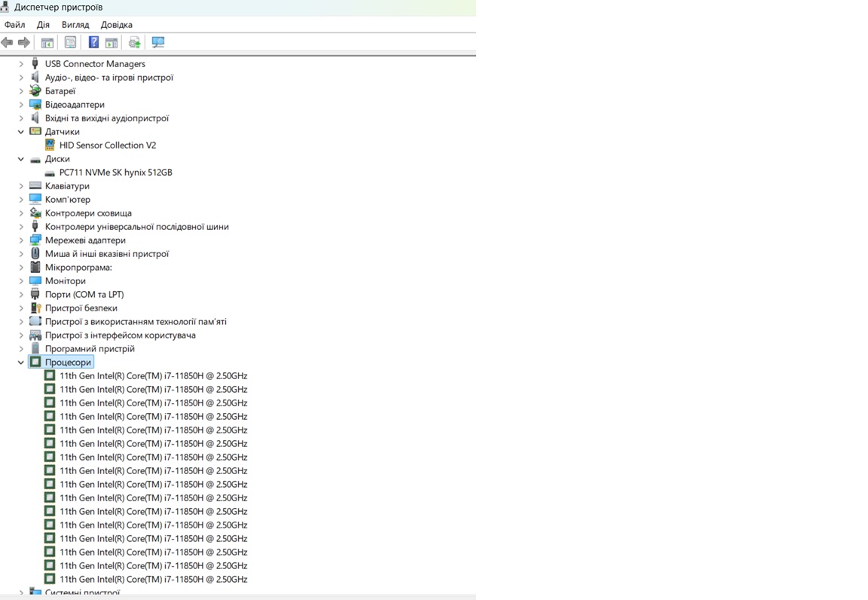Expand the Пристрої безпеки node
868x600 pixels.
21,308
